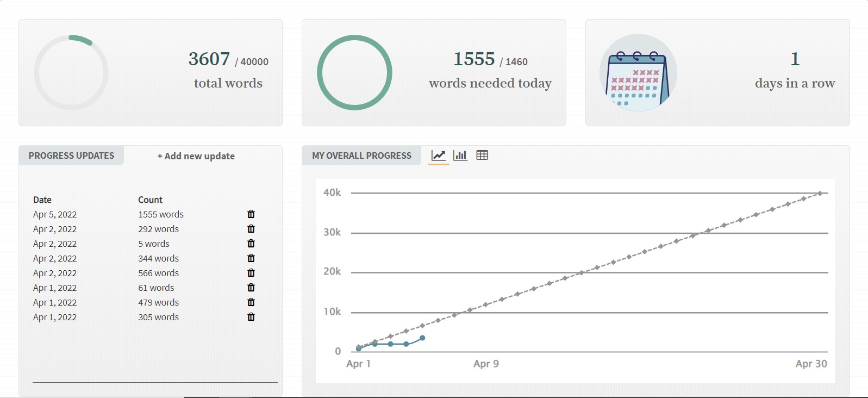Screen dimensions: 868x398
Task: Delete the Apr 5 1555 words entry
Action: tap(251, 214)
